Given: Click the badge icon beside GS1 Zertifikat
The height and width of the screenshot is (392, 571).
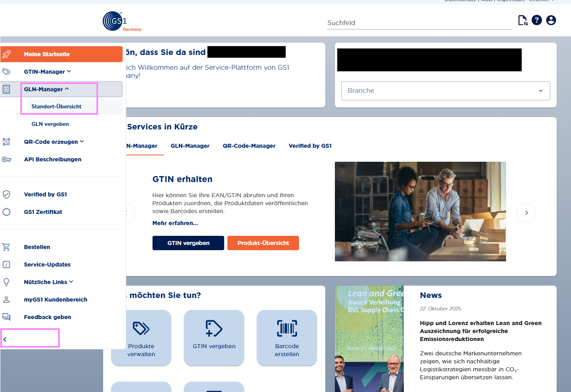Looking at the screenshot, I should (6, 212).
